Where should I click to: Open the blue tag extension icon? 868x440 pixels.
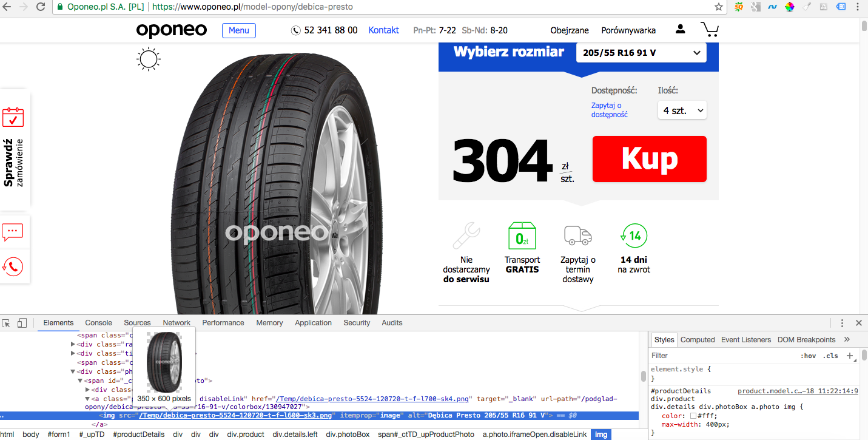(841, 7)
